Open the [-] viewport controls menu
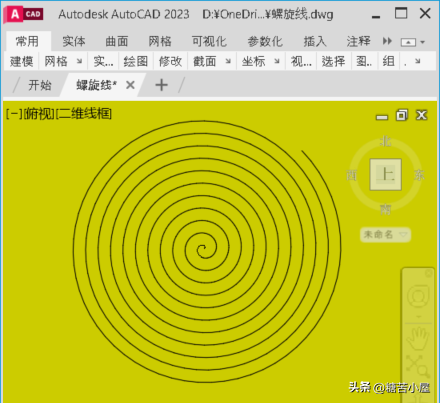 click(x=14, y=114)
